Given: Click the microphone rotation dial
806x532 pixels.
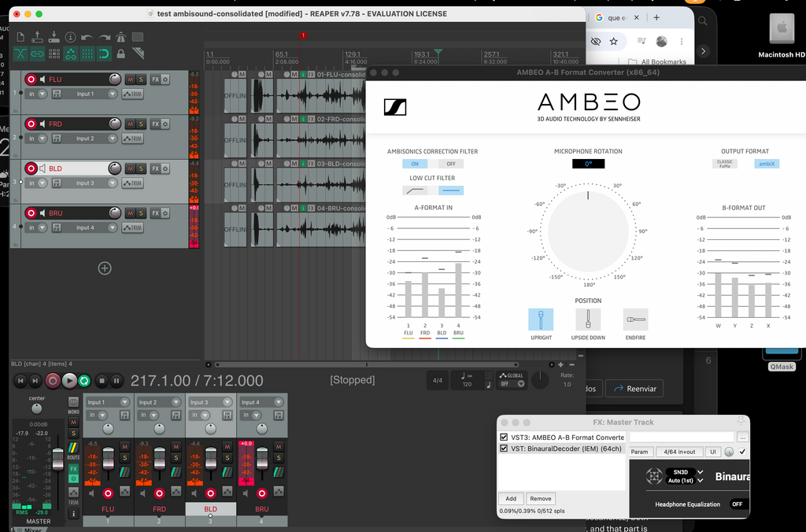Looking at the screenshot, I should point(588,232).
